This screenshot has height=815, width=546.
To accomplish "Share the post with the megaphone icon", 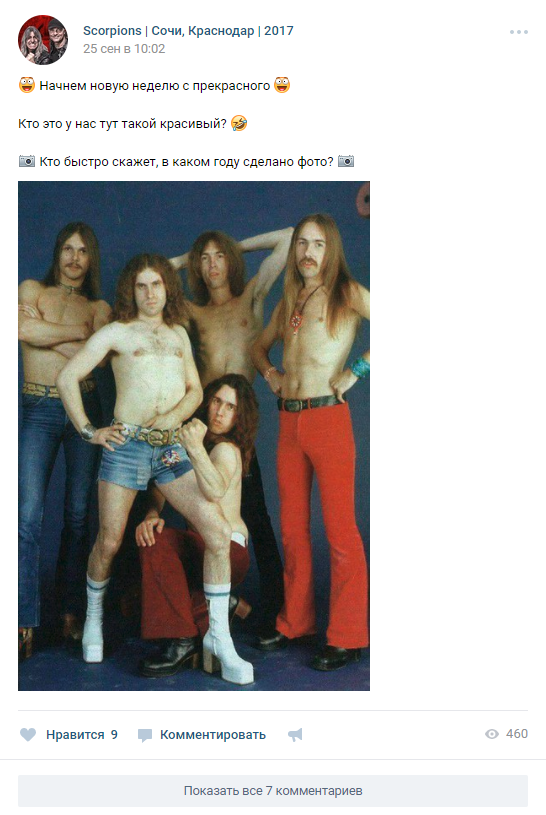I will click(295, 734).
